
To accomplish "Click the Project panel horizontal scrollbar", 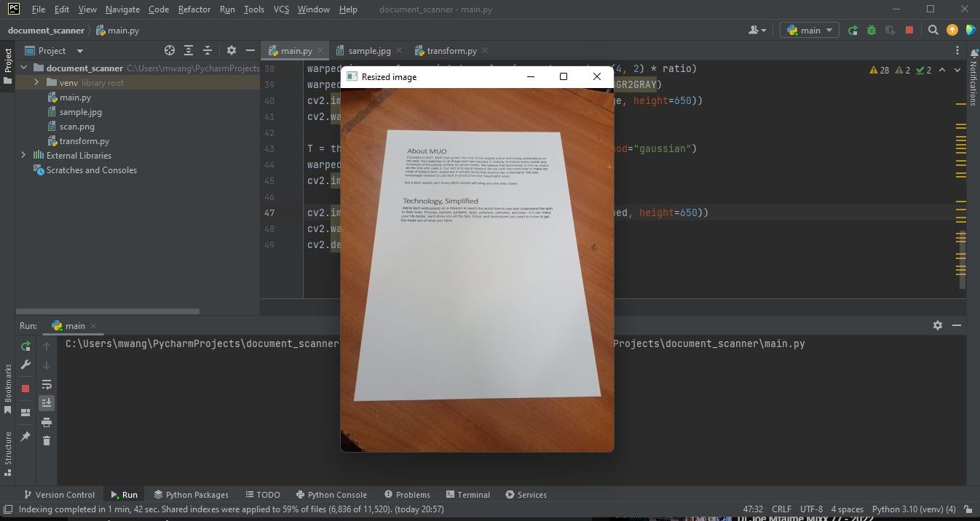I will (109, 311).
